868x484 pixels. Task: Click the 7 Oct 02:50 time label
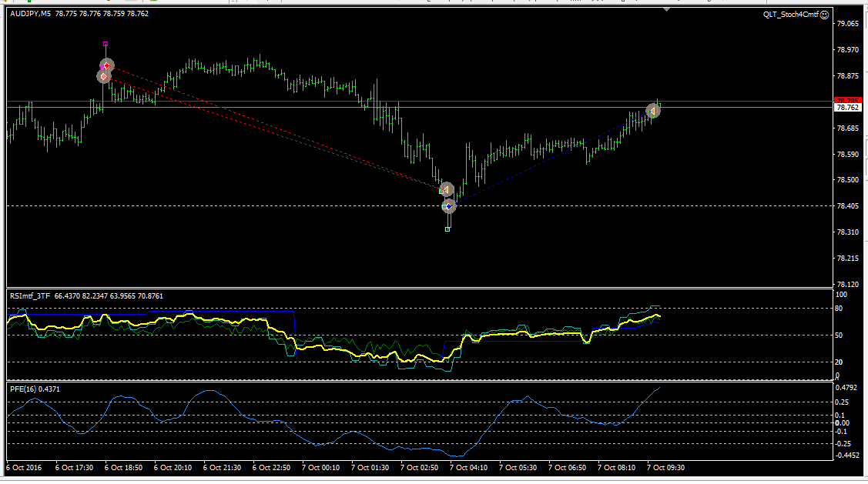419,467
